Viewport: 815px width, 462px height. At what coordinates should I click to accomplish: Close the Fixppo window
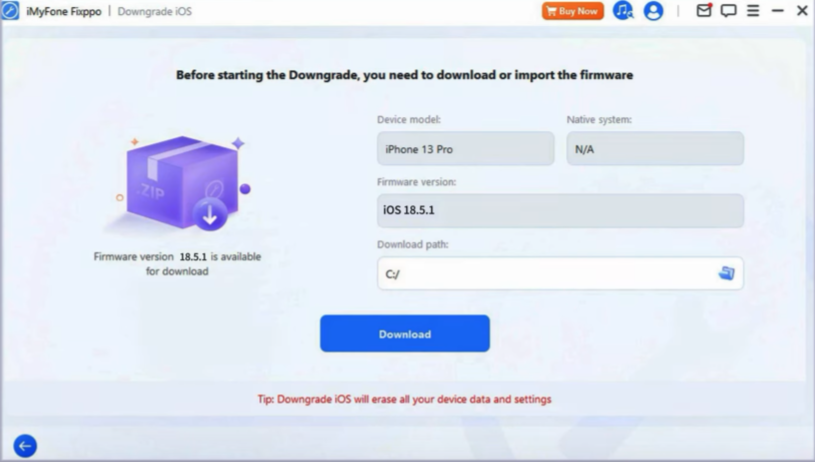(802, 10)
